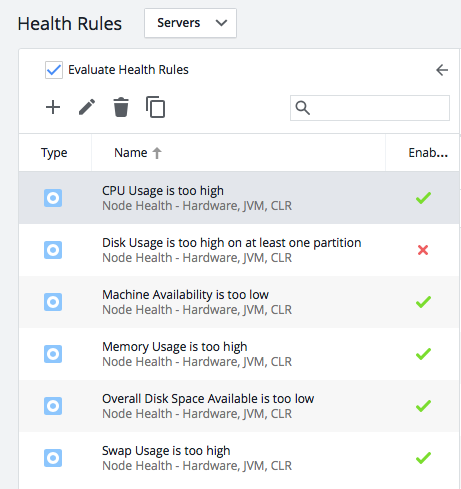
Task: Click enabled checkmark for Overall Disk Space rule
Action: point(423,406)
